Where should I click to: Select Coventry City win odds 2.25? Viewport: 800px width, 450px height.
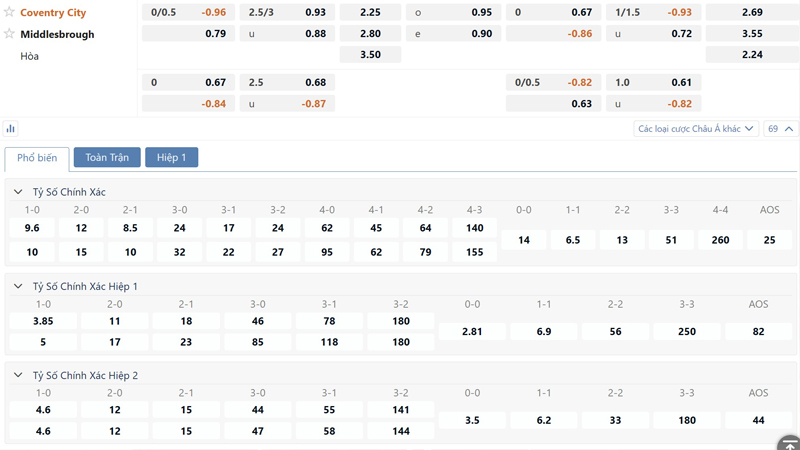point(370,13)
